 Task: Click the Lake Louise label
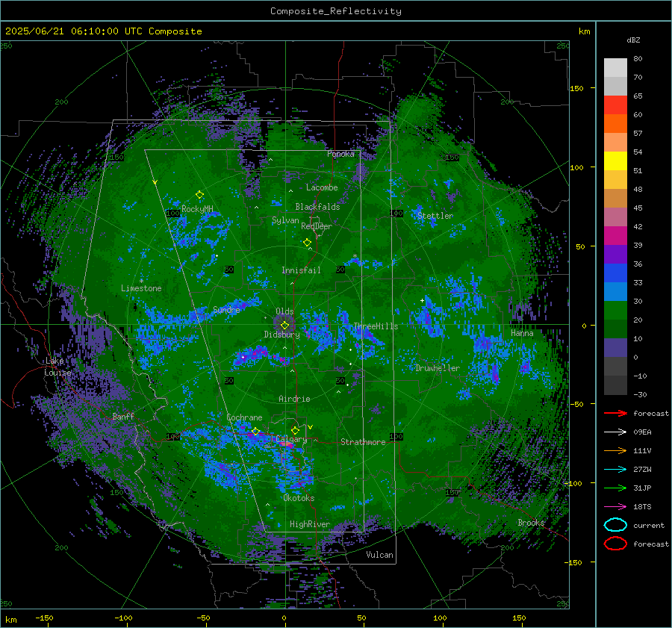coord(57,367)
